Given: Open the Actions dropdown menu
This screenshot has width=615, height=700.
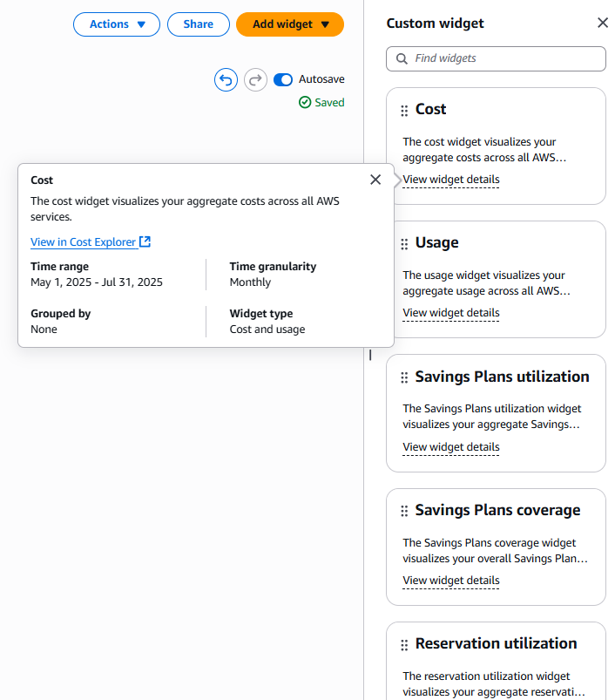Looking at the screenshot, I should click(117, 24).
